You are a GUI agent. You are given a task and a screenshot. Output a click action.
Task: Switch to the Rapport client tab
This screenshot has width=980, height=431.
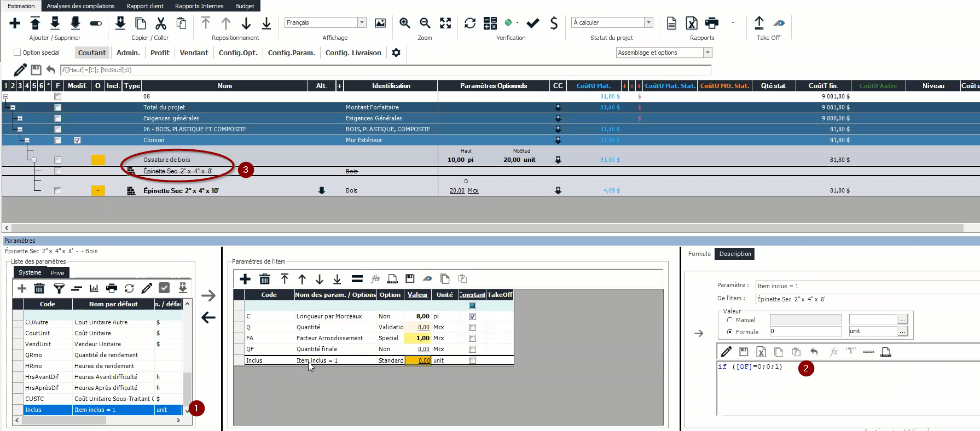coord(144,6)
